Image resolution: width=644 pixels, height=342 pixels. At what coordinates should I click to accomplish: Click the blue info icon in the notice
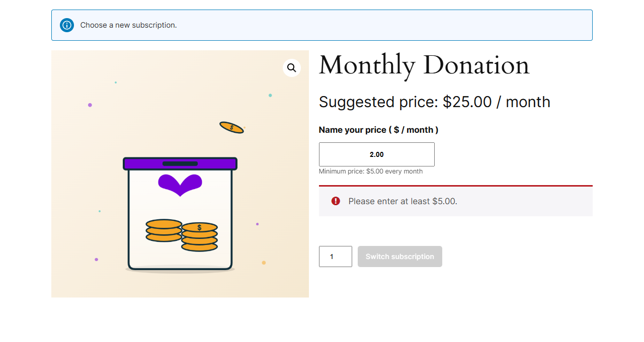67,25
